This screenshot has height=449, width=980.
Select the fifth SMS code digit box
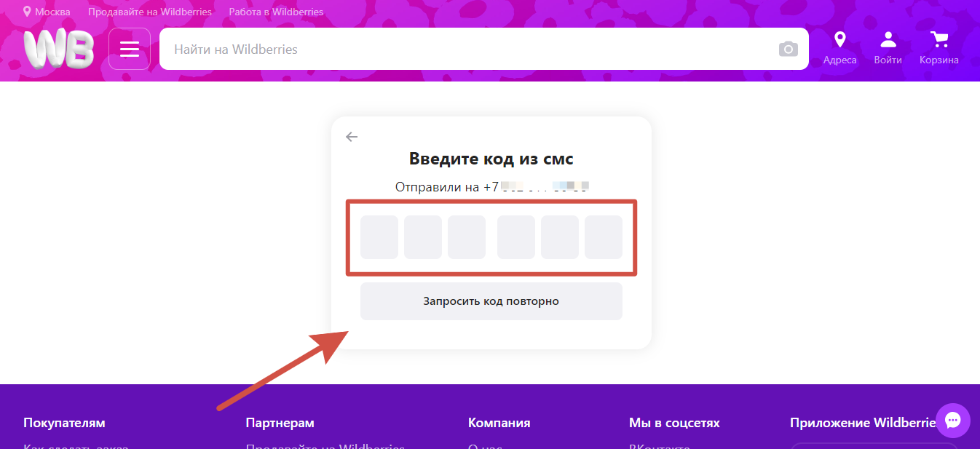pyautogui.click(x=560, y=237)
